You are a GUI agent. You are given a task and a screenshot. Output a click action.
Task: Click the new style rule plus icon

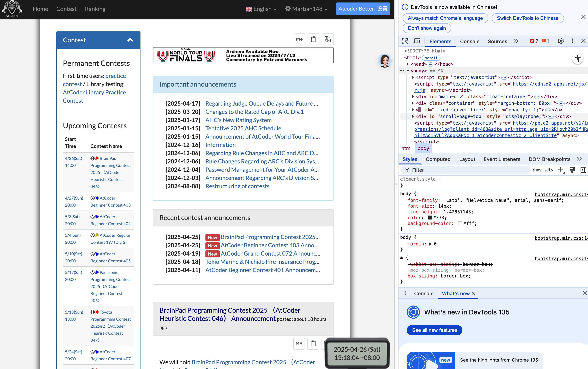click(x=561, y=170)
